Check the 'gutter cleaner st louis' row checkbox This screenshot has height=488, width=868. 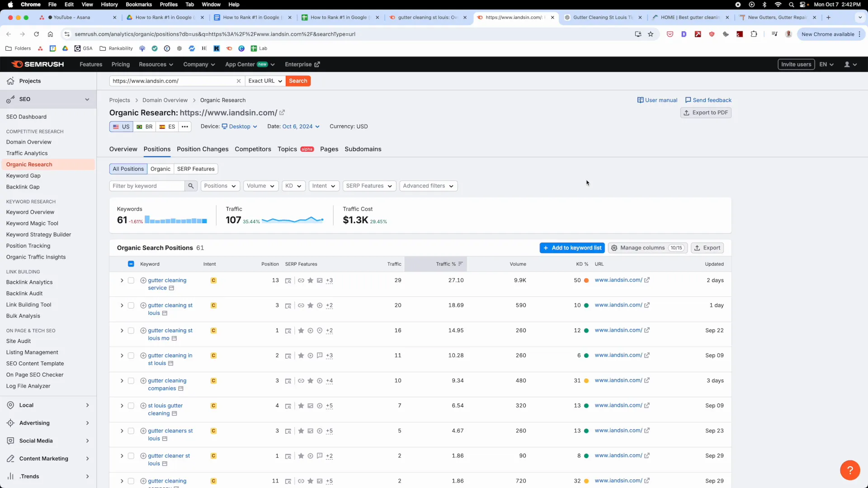(131, 455)
